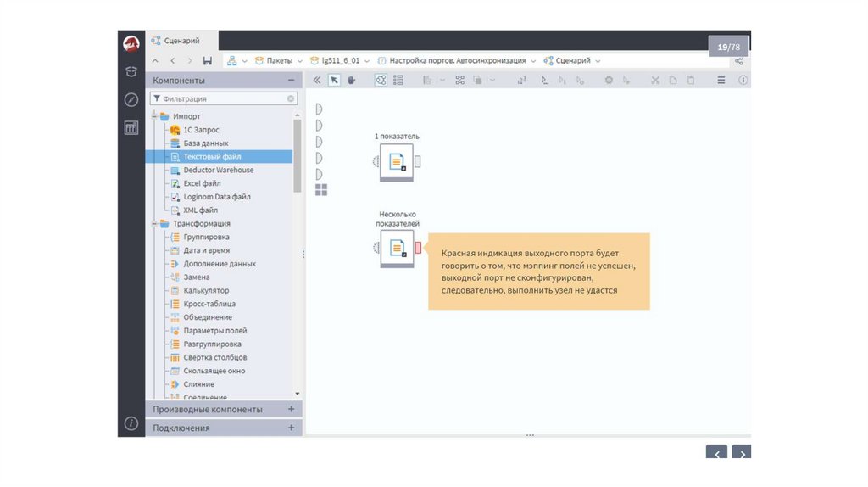Image resolution: width=868 pixels, height=487 pixels.
Task: Collapse the Трансформация tree folder
Action: 154,224
